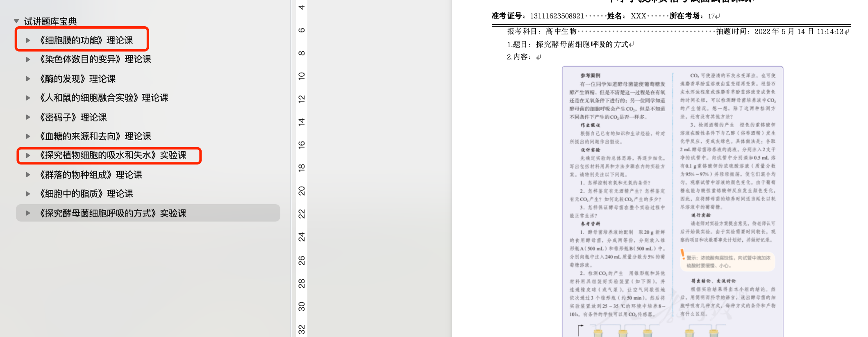Expand the 《群落的物种组成》 arrow
Image resolution: width=868 pixels, height=337 pixels.
pos(28,175)
